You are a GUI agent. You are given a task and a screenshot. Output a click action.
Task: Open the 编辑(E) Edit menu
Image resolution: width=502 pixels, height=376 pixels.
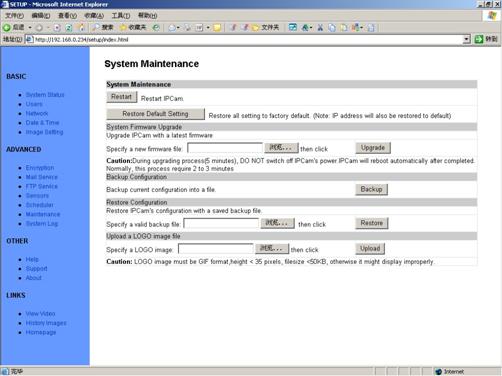click(41, 16)
